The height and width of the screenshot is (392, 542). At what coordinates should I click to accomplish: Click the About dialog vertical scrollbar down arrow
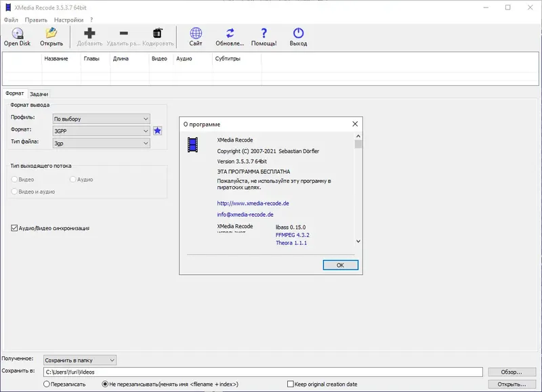[358, 241]
